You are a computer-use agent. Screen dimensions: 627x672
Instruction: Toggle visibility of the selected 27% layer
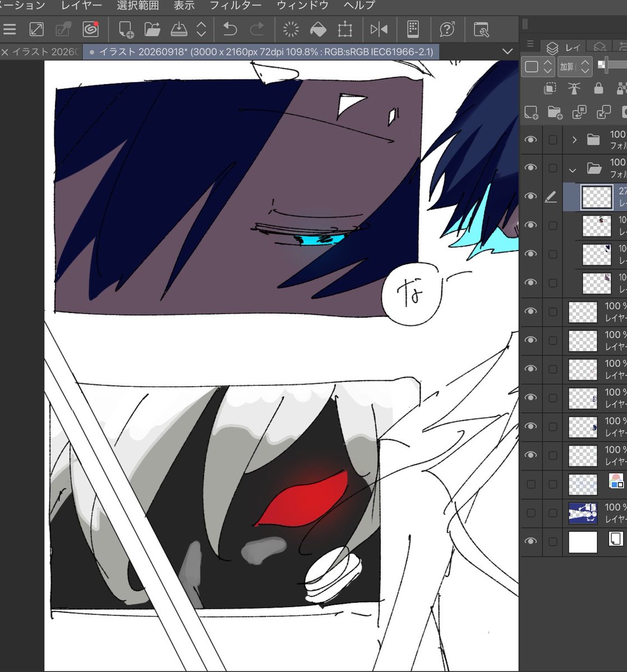pos(531,197)
